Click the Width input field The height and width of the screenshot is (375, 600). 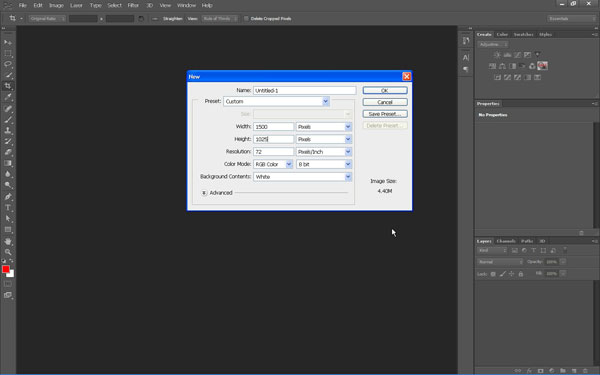coord(273,127)
